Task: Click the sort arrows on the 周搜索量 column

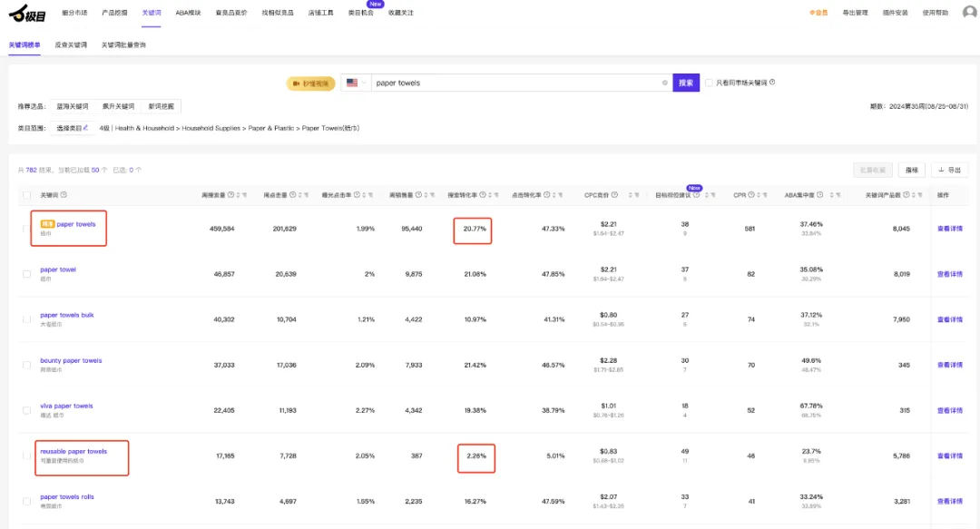Action: [x=238, y=195]
